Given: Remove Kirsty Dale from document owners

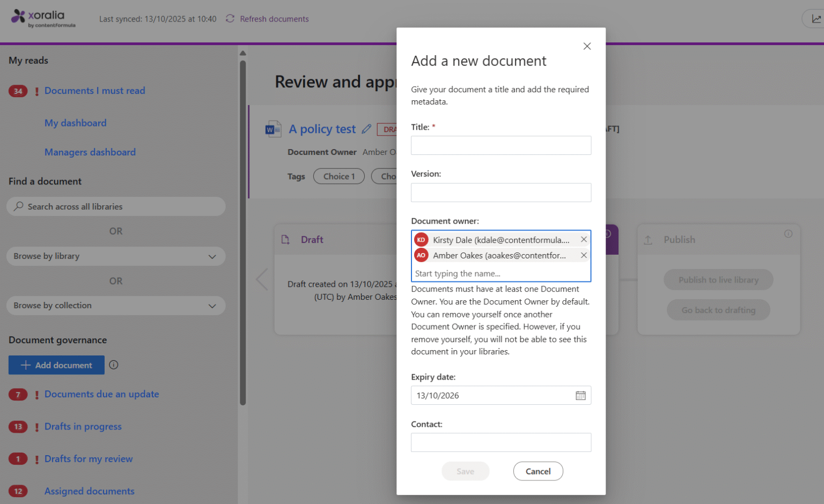Looking at the screenshot, I should pos(584,240).
